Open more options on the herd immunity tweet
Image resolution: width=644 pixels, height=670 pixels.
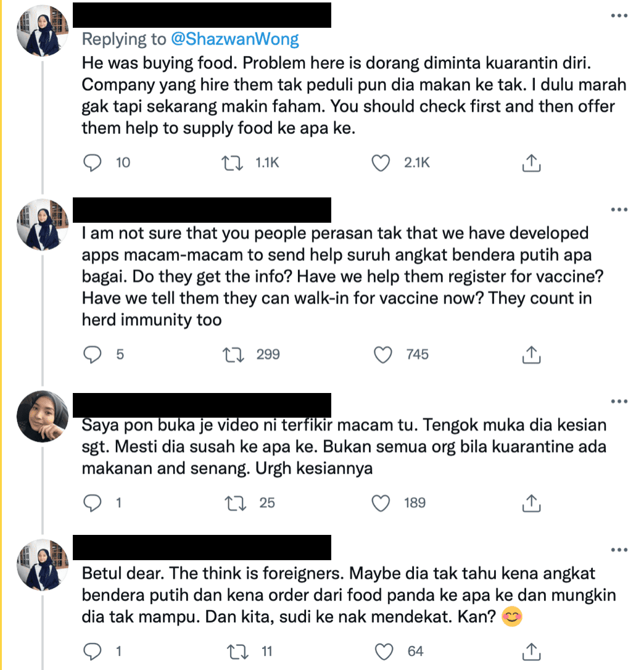click(619, 210)
